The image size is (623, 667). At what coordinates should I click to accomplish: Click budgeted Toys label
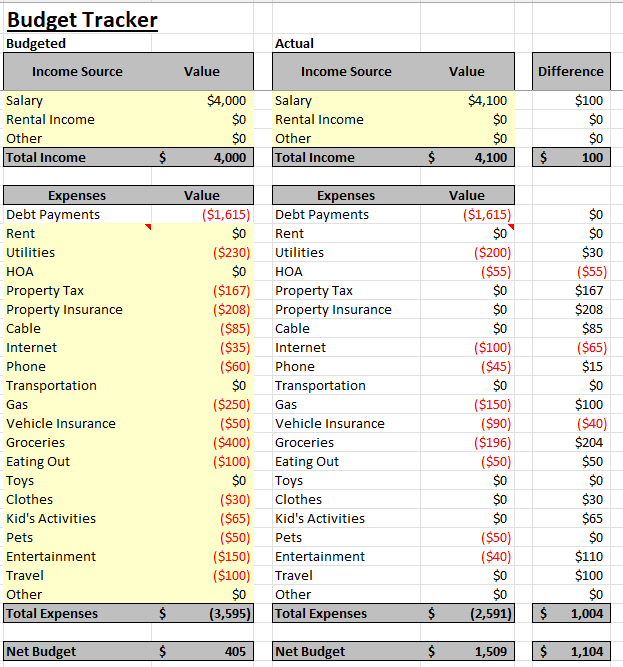tap(20, 481)
